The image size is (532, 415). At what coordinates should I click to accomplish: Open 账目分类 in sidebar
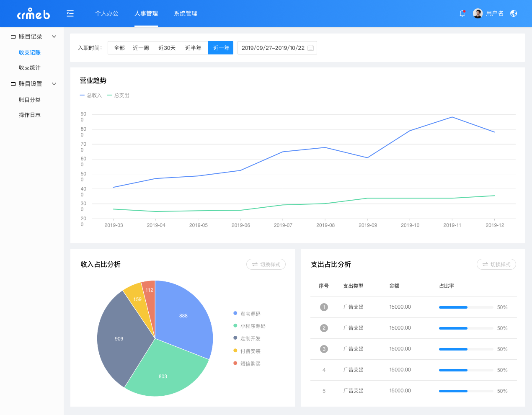coord(30,100)
